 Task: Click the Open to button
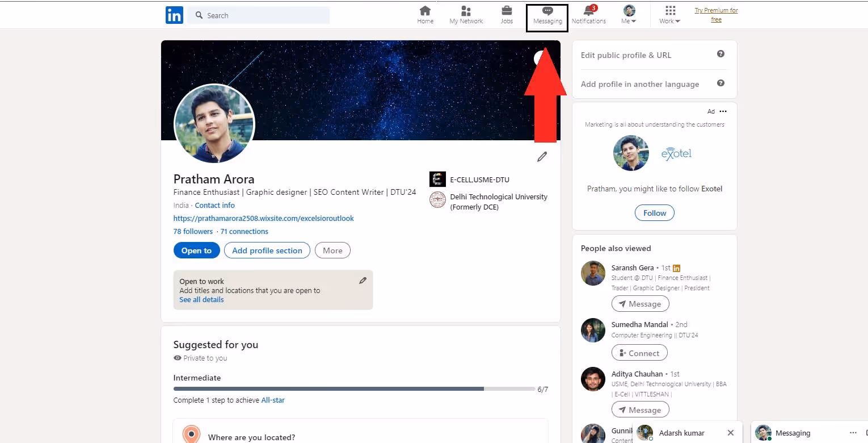(x=196, y=250)
